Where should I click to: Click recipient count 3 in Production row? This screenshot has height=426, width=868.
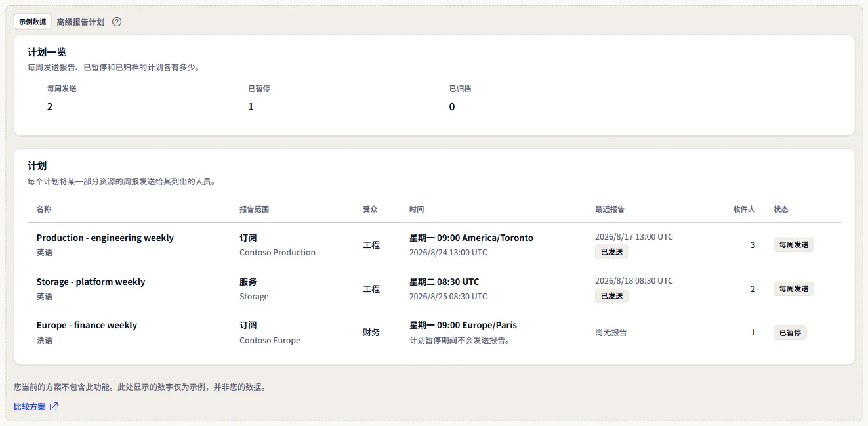[x=753, y=245]
